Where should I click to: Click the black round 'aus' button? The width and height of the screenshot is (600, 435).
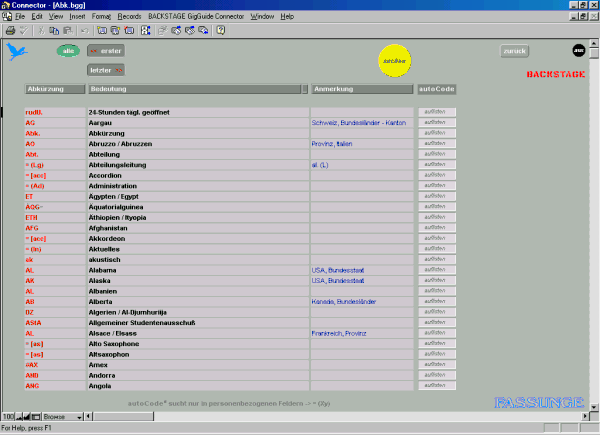tap(578, 50)
